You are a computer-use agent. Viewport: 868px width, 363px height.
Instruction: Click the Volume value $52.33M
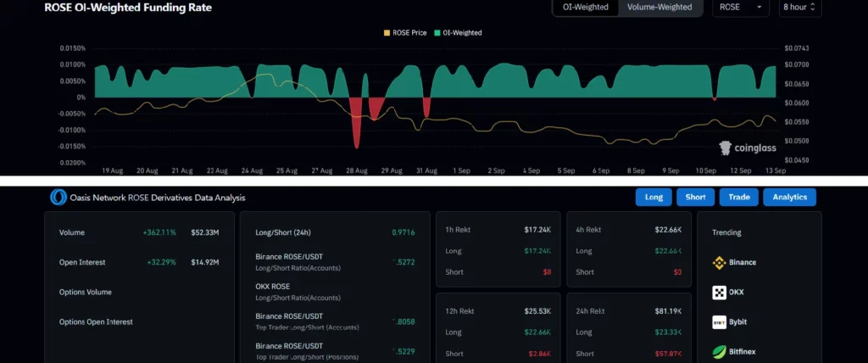[205, 232]
